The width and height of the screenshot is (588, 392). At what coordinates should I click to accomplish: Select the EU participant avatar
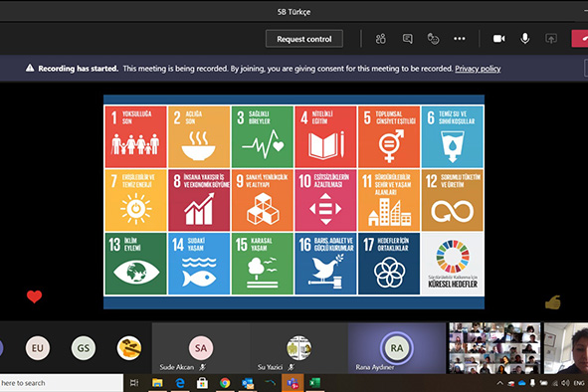[38, 348]
